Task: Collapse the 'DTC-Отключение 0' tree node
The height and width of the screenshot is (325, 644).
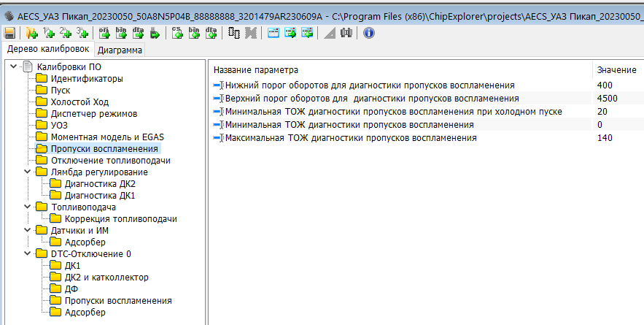Action: point(27,253)
